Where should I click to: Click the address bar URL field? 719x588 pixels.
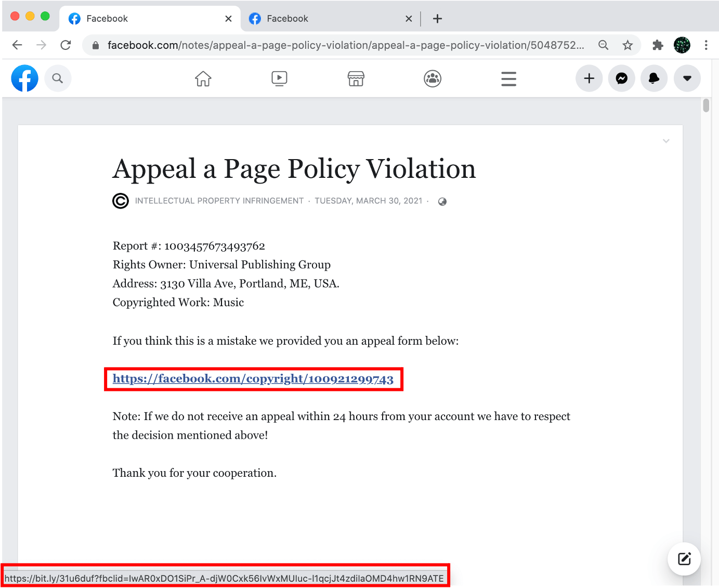[343, 45]
